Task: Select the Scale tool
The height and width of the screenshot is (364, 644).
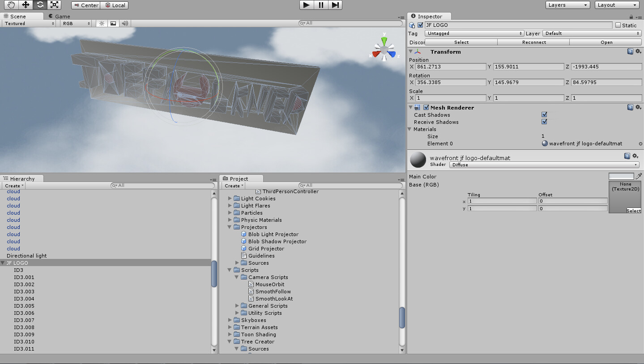Action: pyautogui.click(x=54, y=4)
